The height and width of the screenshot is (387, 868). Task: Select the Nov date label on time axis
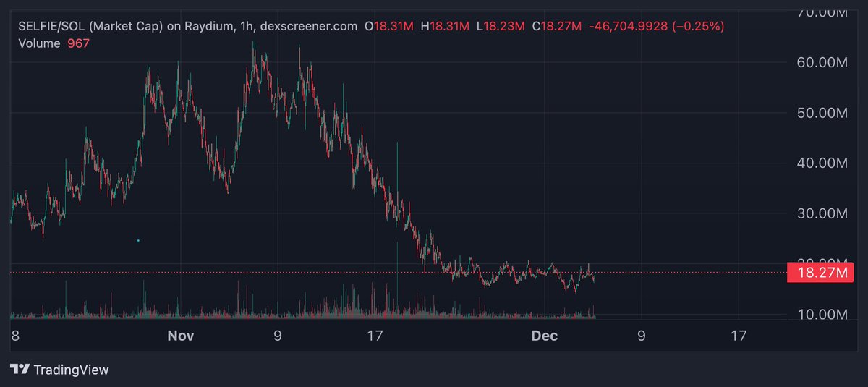[180, 336]
